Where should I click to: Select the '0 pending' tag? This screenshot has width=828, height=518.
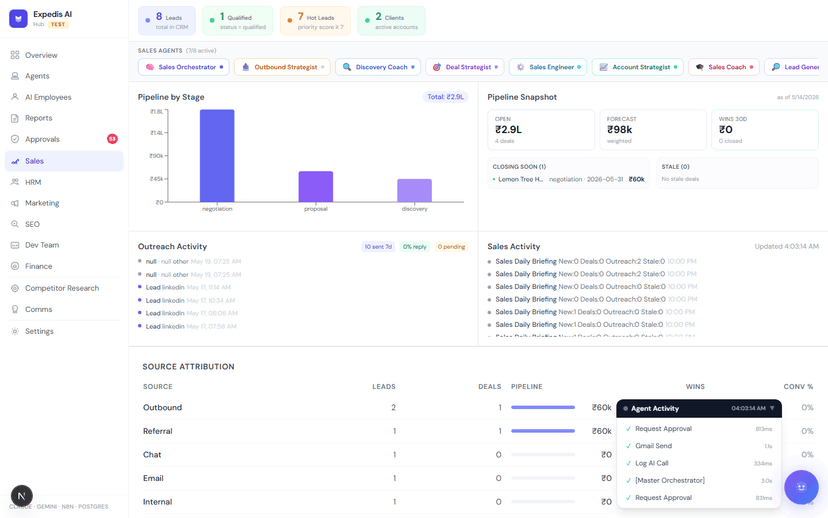click(451, 247)
